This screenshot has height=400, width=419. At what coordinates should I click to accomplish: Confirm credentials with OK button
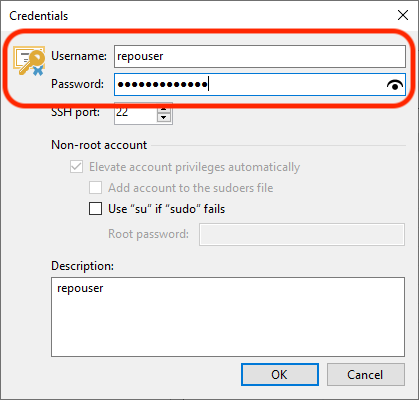point(280,375)
